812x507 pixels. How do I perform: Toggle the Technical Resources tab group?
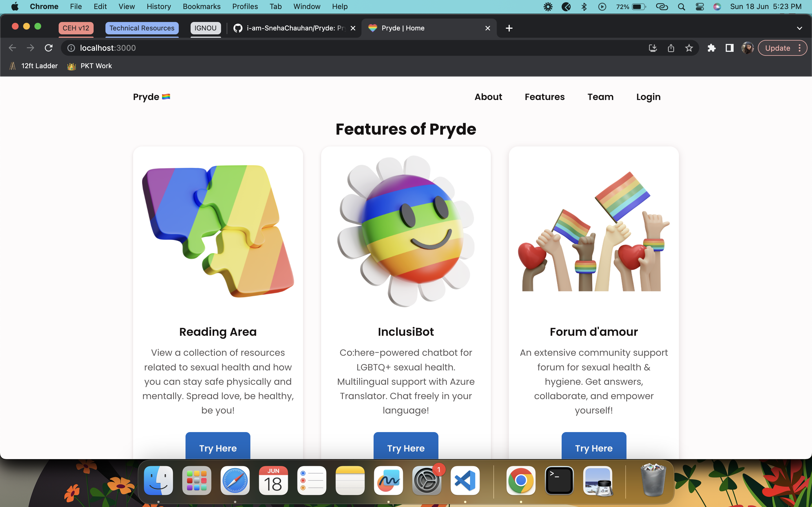pyautogui.click(x=142, y=28)
